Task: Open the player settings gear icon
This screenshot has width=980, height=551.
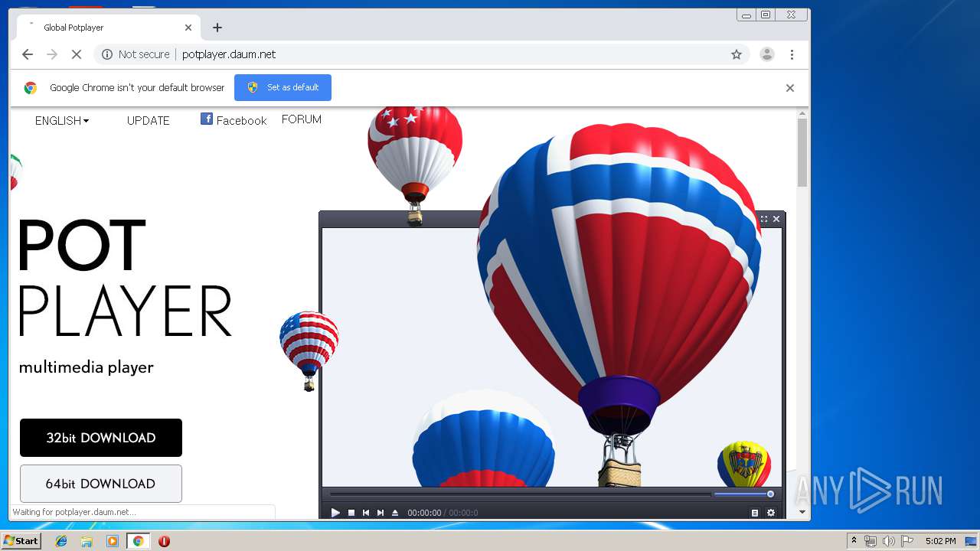Action: point(771,513)
